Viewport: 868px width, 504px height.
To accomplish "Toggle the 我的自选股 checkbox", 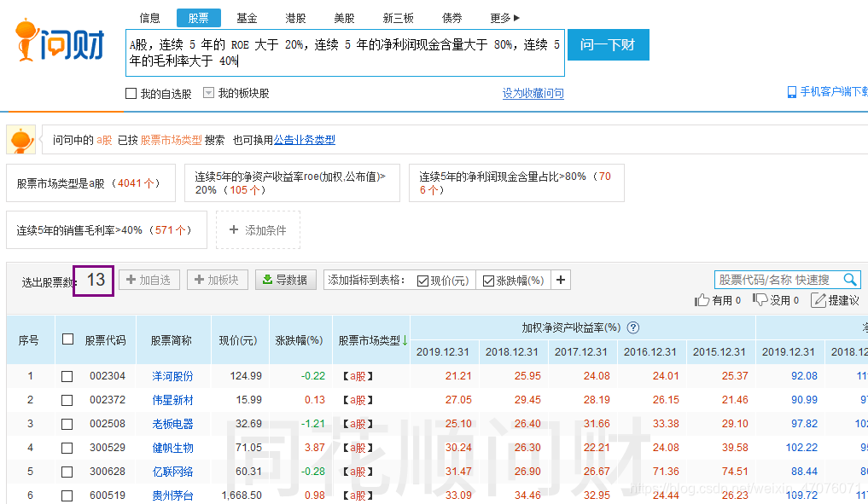I will pyautogui.click(x=131, y=94).
